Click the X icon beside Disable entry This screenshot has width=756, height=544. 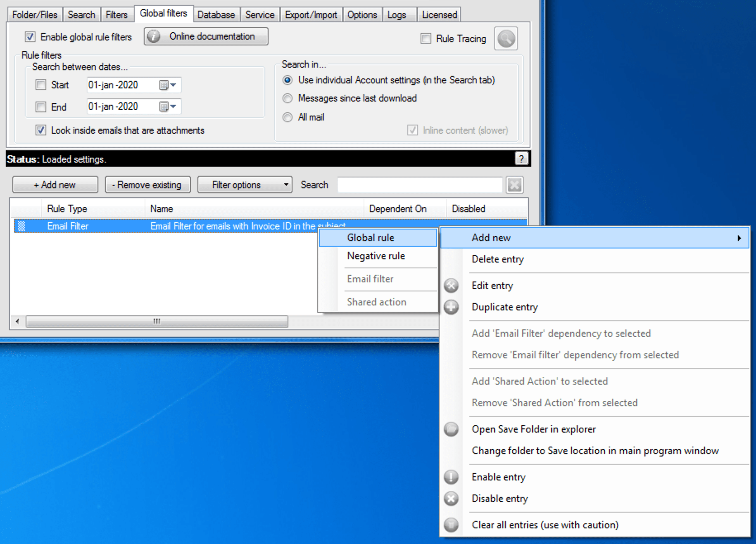point(451,499)
